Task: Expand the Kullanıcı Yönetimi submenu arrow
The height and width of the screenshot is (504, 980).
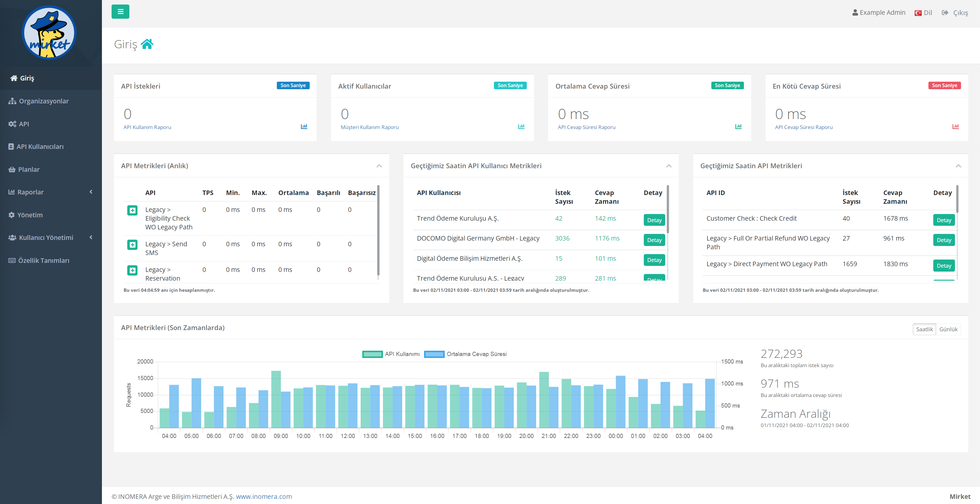Action: coord(91,237)
